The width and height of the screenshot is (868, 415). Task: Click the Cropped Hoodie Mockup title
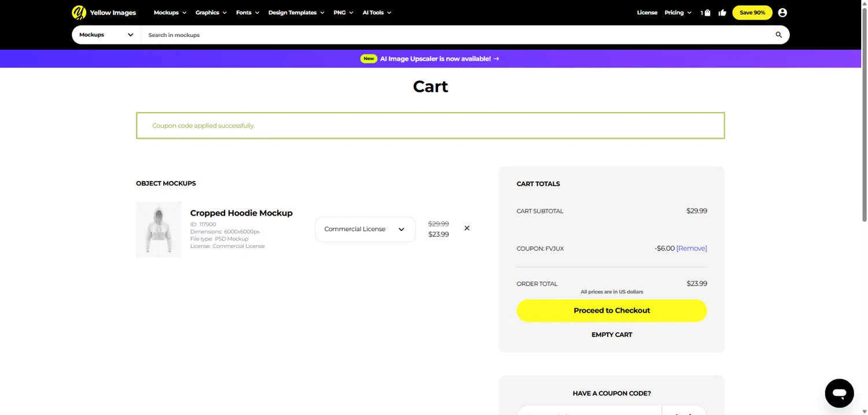click(241, 213)
